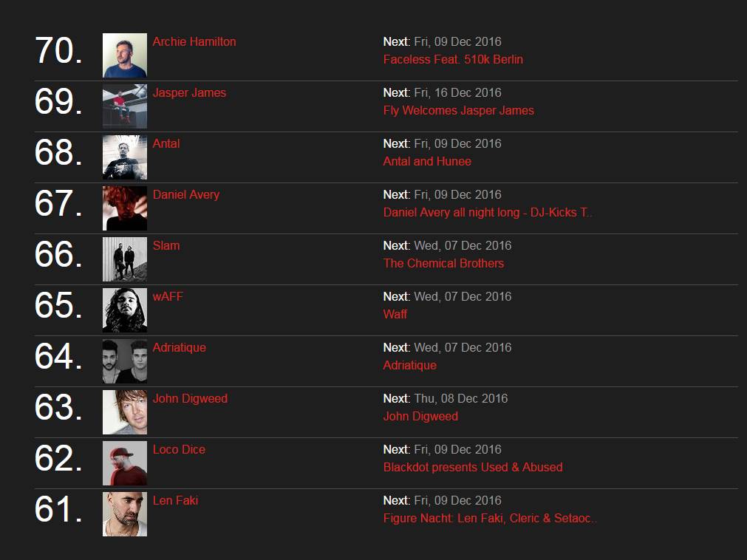This screenshot has height=560, width=747.
Task: Select Daniel Avery's red thumbnail
Action: (x=124, y=208)
